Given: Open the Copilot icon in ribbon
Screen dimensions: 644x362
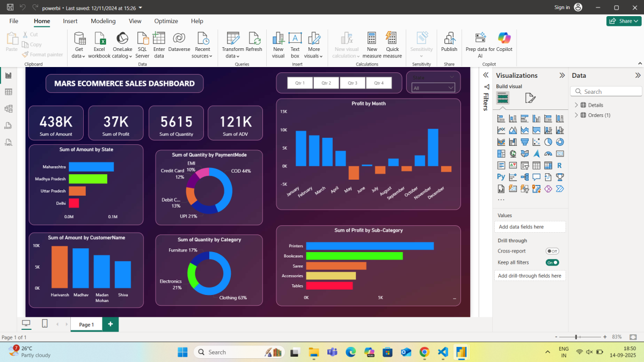Looking at the screenshot, I should coord(504,39).
